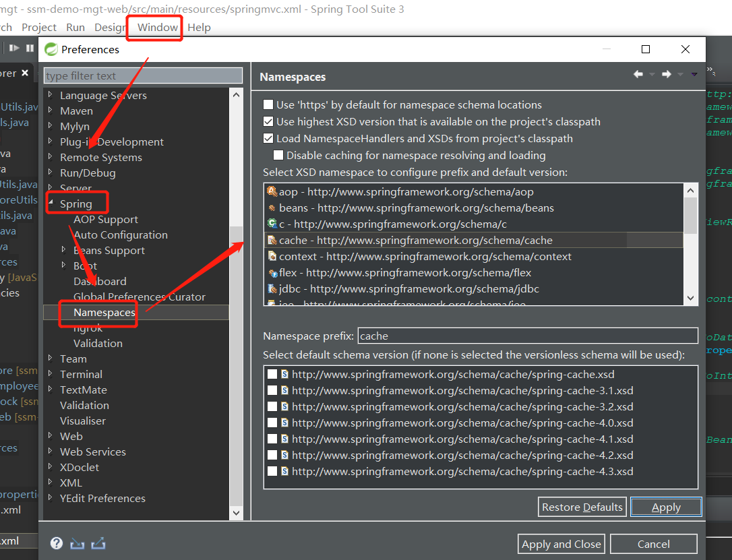Image resolution: width=732 pixels, height=560 pixels.
Task: Click the import preferences icon
Action: [x=78, y=544]
